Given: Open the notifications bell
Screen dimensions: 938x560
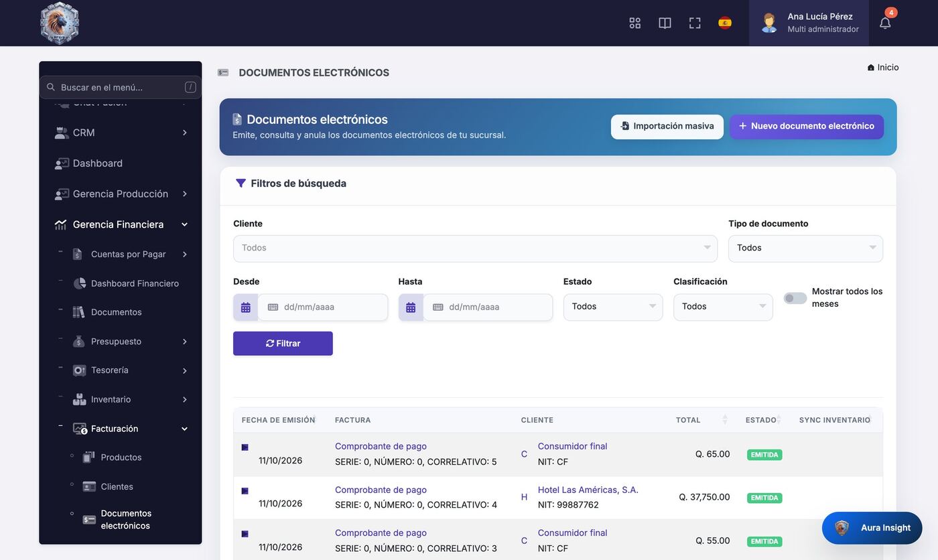Looking at the screenshot, I should pyautogui.click(x=885, y=23).
